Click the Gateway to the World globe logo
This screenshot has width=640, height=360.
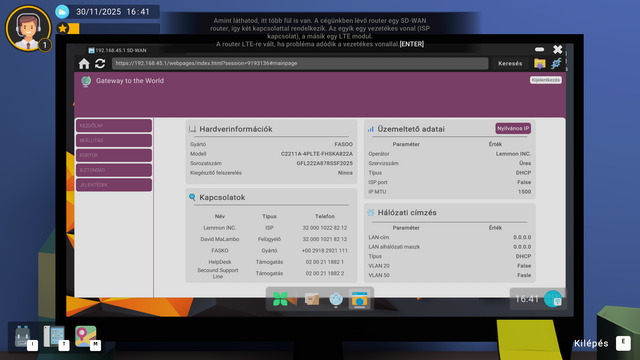[x=86, y=81]
